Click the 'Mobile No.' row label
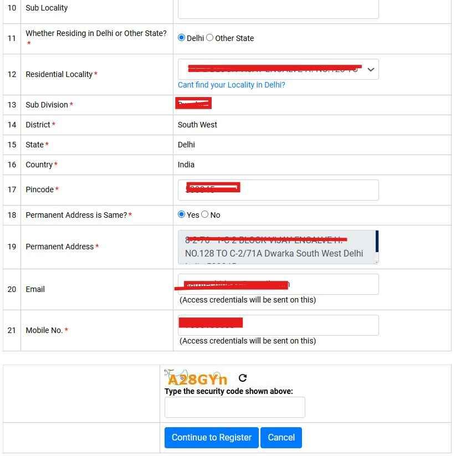 (44, 330)
